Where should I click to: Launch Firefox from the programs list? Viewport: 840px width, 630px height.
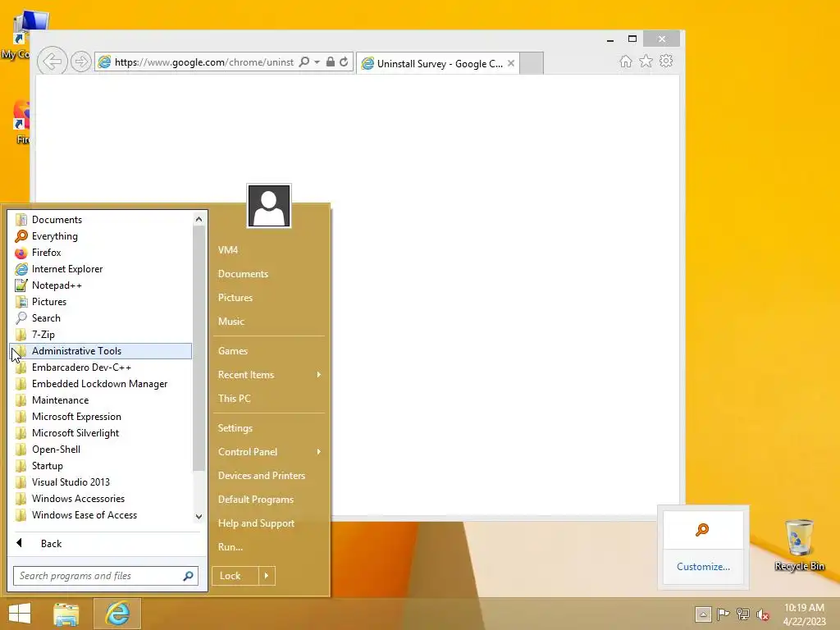click(x=101, y=253)
